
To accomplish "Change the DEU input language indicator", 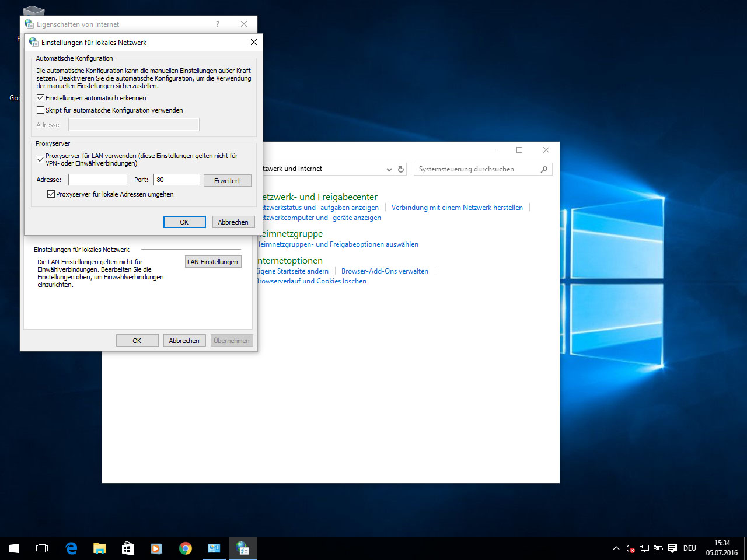I will [690, 548].
